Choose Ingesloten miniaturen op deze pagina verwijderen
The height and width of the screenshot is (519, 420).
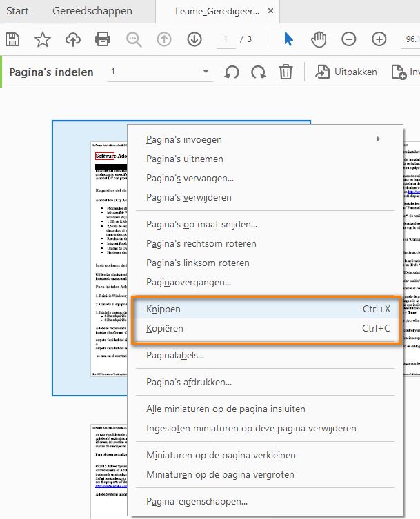[265, 428]
